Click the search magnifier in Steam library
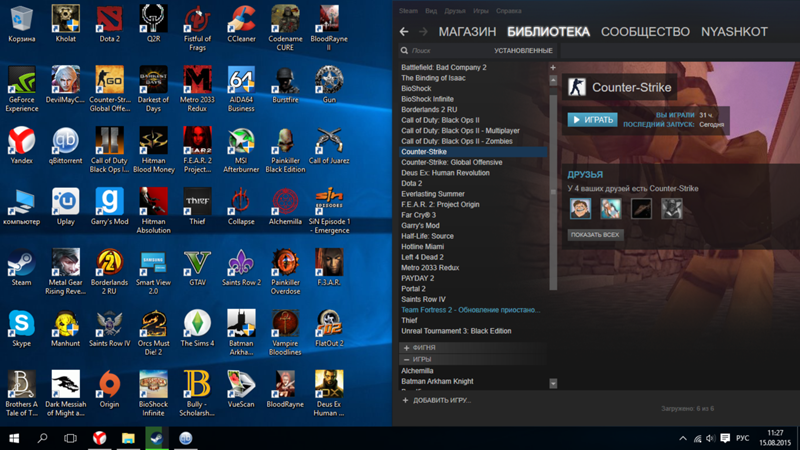This screenshot has width=800, height=450. point(405,51)
